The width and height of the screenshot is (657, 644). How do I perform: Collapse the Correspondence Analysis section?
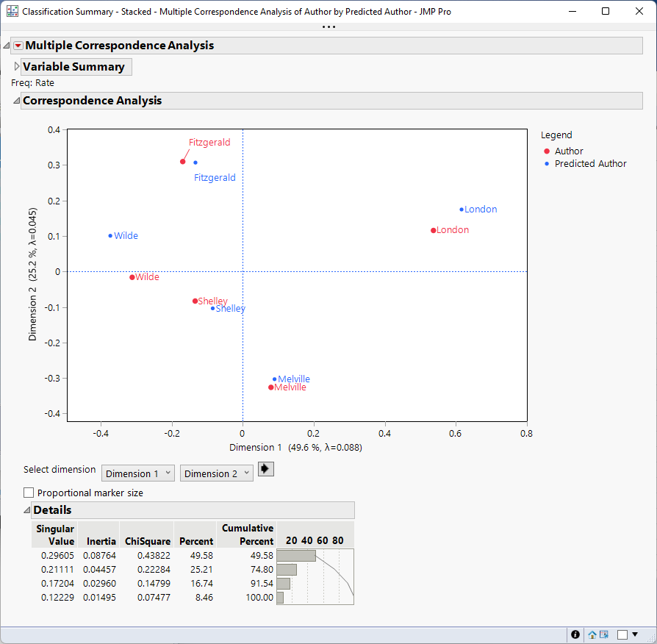click(16, 100)
